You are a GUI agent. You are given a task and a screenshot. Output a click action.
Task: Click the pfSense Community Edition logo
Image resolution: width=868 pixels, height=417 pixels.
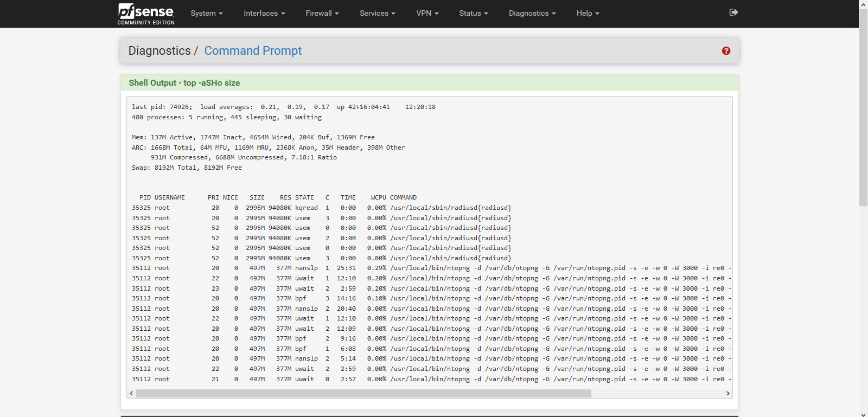[146, 14]
